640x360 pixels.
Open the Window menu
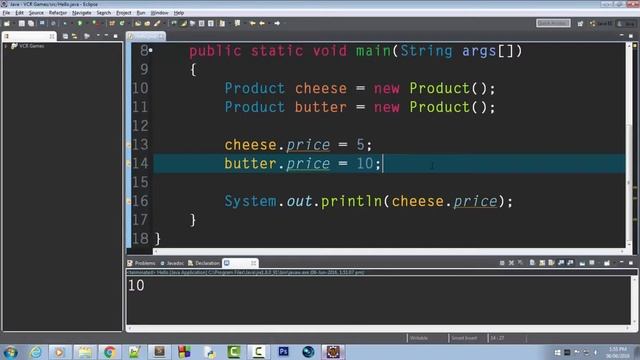(160, 13)
